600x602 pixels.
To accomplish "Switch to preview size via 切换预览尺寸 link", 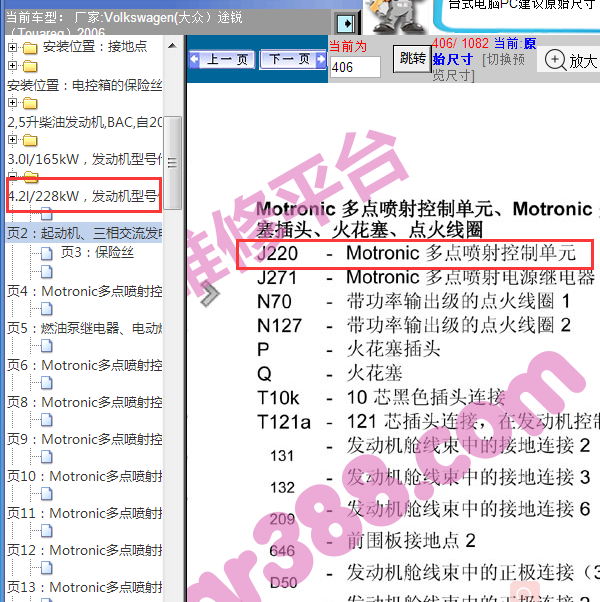I will (479, 67).
